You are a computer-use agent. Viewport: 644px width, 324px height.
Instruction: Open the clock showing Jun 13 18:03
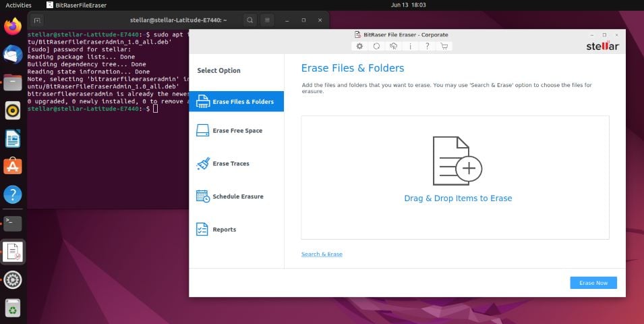point(408,5)
